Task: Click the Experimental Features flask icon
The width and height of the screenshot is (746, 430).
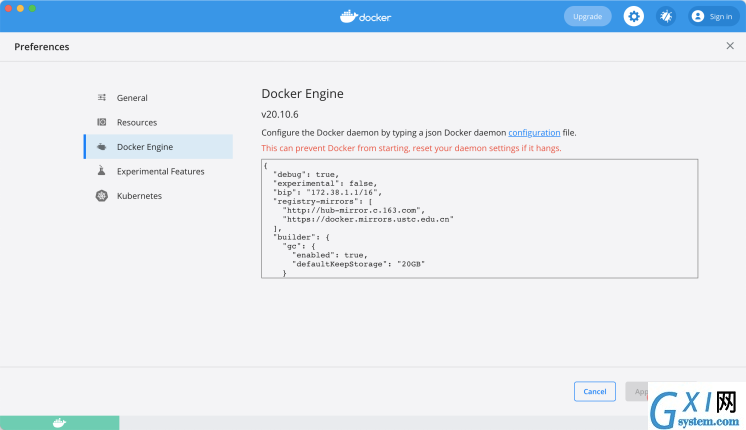Action: 101,171
